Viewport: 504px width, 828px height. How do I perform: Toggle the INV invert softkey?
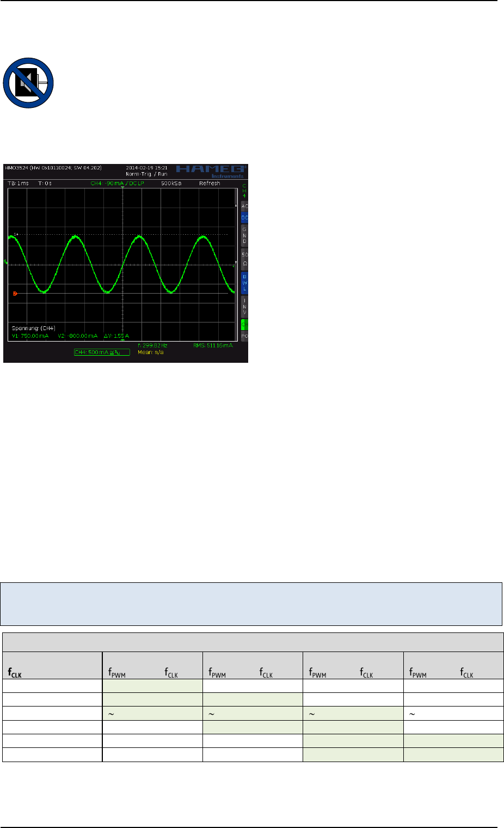click(x=244, y=307)
